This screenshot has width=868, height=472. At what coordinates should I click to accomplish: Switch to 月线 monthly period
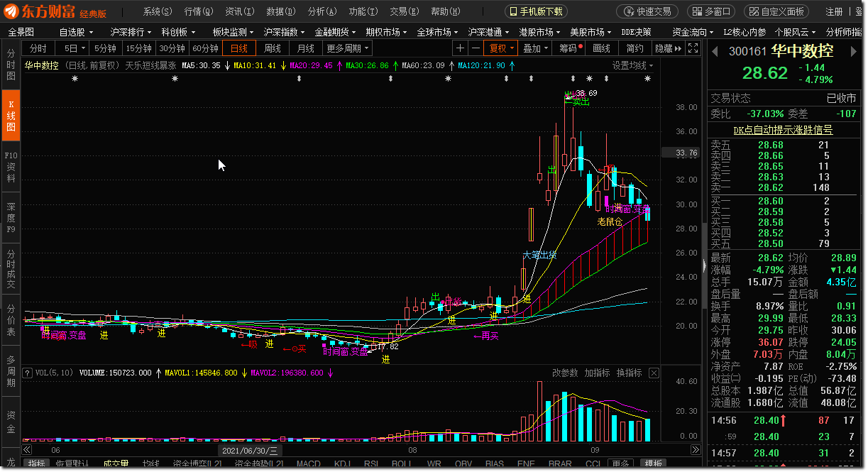(x=306, y=48)
